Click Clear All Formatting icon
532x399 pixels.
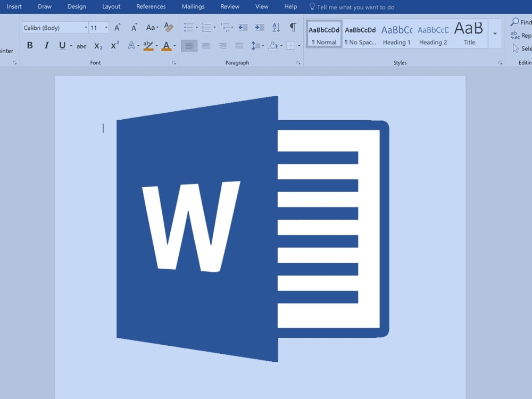(x=168, y=27)
